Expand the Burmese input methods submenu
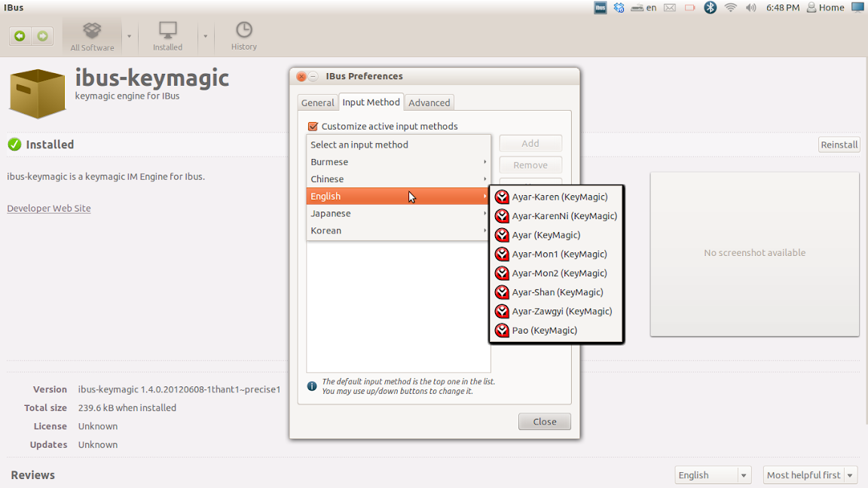Viewport: 868px width, 488px height. (399, 162)
